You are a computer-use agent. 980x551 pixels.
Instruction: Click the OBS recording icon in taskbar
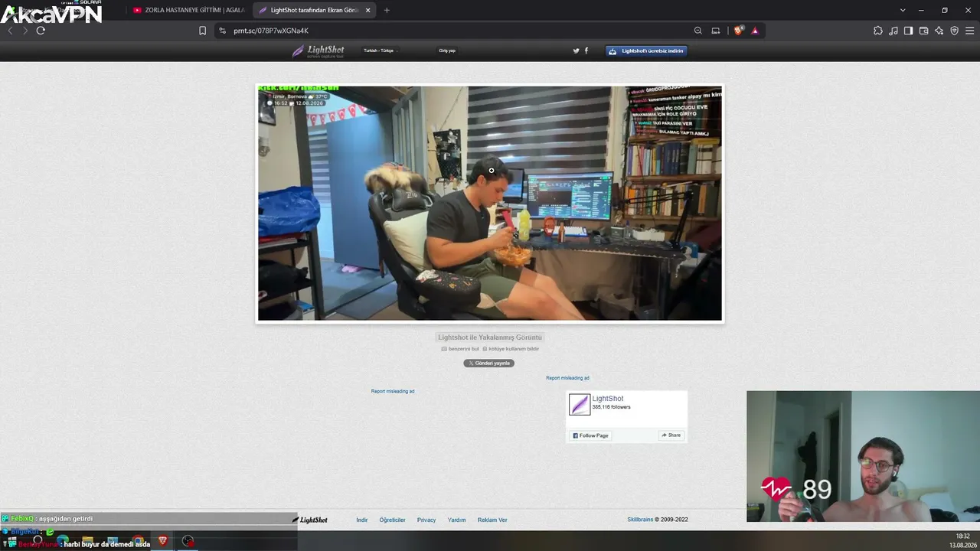point(188,541)
